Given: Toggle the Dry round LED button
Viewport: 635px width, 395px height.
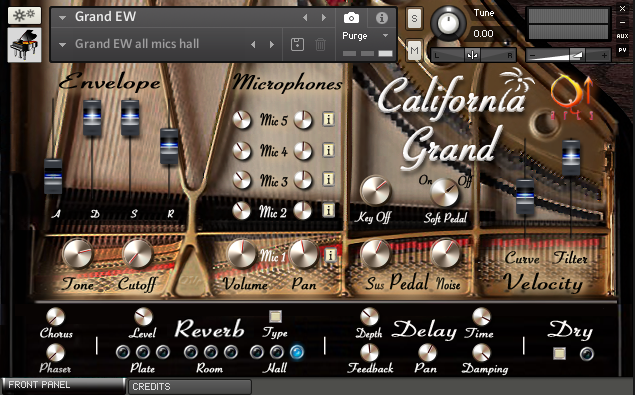Looking at the screenshot, I should point(586,354).
